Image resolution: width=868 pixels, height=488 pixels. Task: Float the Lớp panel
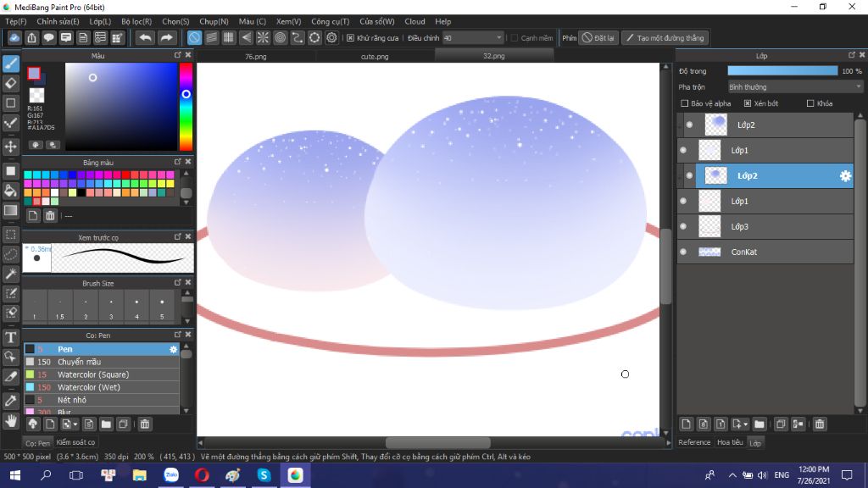[851, 55]
